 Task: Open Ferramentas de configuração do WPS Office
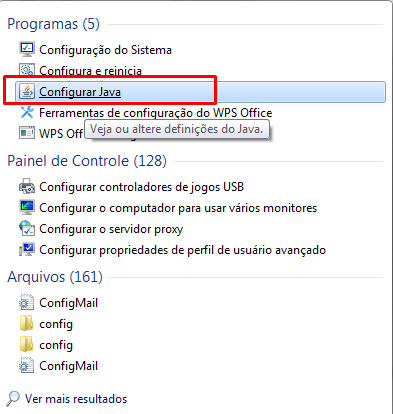point(156,113)
